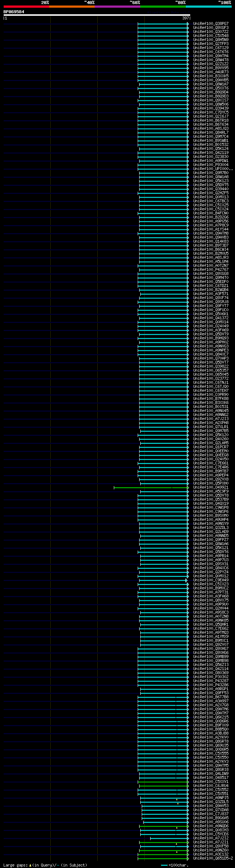Screen dimensions: 235x868
Task: Click hit label UniRef100_Q8W506
Action: [211, 104]
